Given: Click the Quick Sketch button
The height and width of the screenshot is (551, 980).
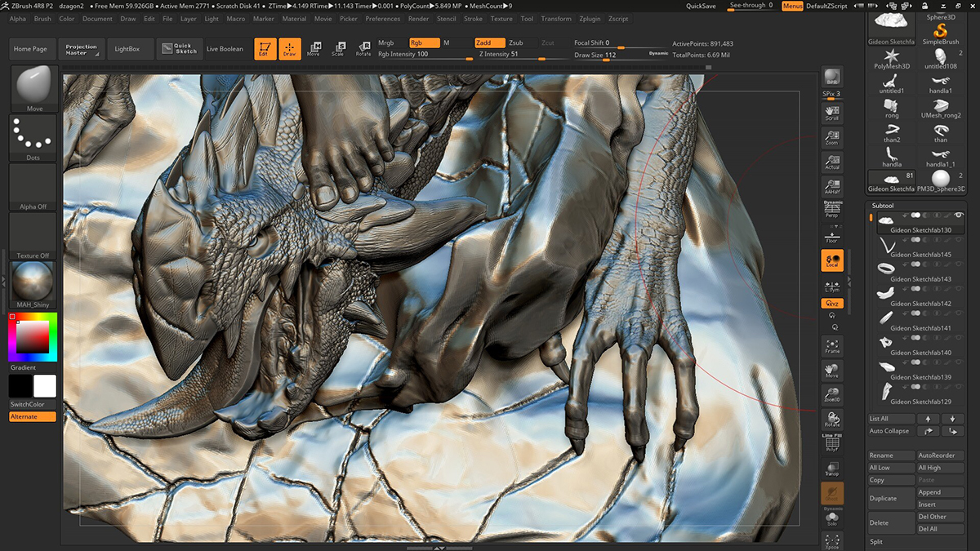Looking at the screenshot, I should tap(180, 49).
